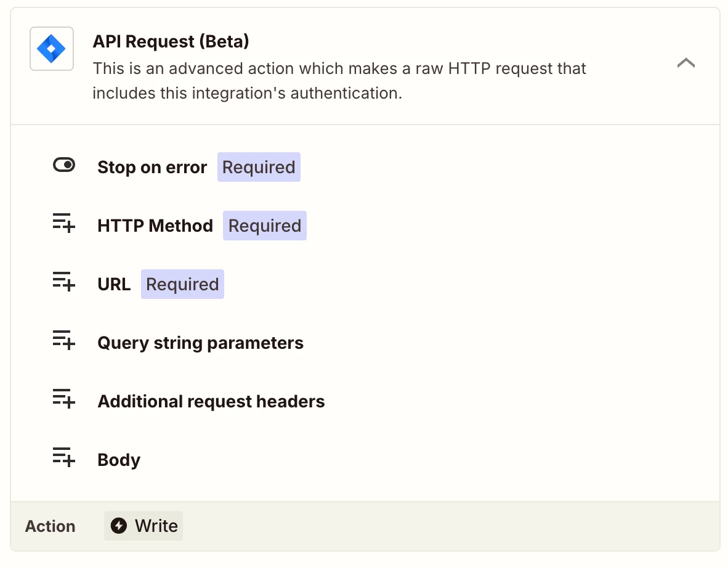Image resolution: width=728 pixels, height=567 pixels.
Task: Click the Required badge next to HTTP Method
Action: 265,226
